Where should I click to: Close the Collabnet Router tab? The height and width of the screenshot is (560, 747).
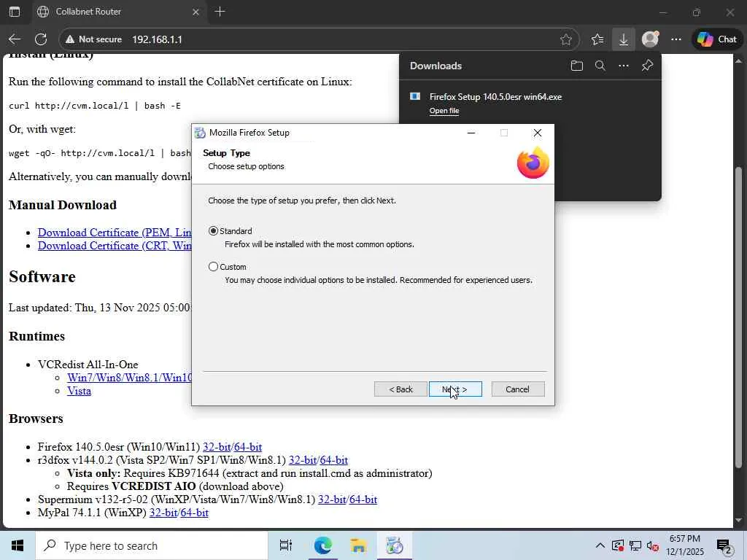tap(196, 12)
